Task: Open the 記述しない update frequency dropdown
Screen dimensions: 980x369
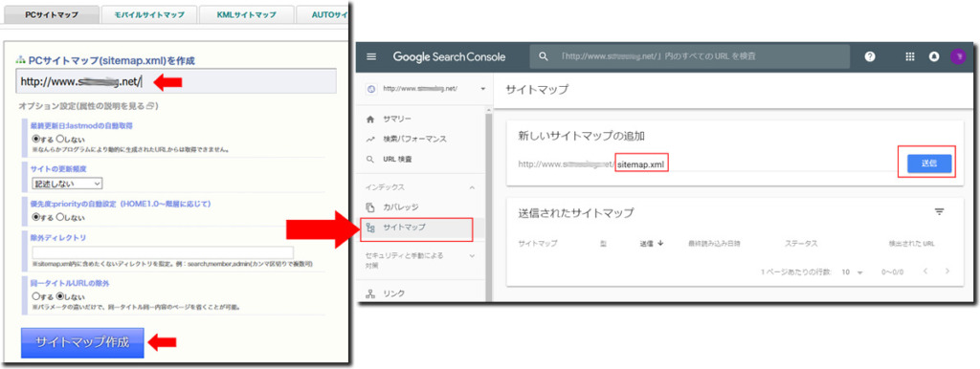Action: (67, 184)
